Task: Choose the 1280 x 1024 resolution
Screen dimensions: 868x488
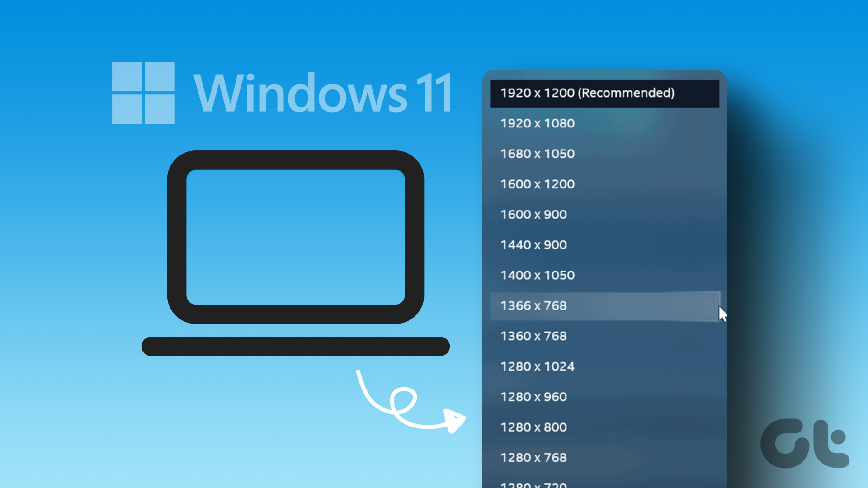Action: tap(604, 366)
